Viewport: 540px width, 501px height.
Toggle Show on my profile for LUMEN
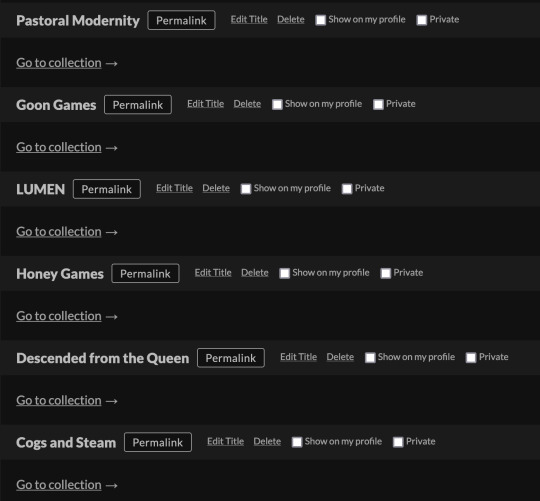coord(246,189)
